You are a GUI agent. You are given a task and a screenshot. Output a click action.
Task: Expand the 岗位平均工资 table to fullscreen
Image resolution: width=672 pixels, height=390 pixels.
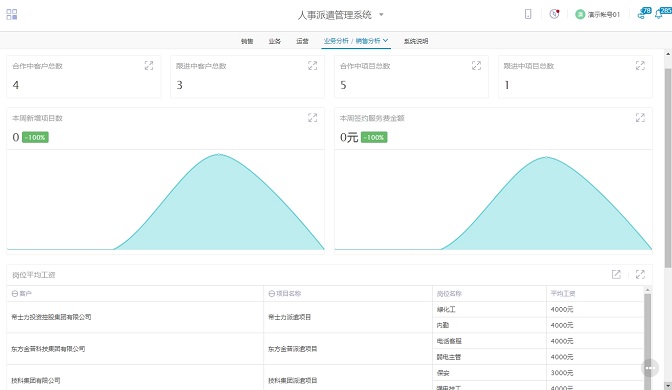(640, 274)
